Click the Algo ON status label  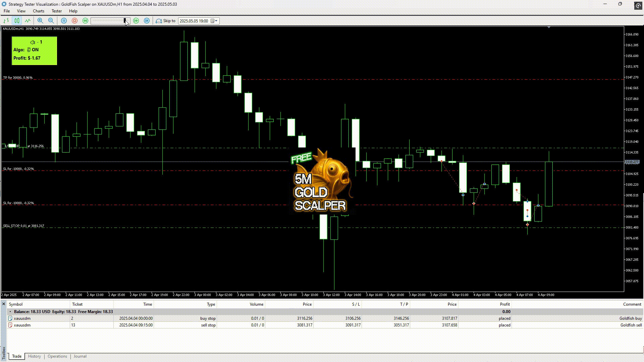[x=26, y=50]
